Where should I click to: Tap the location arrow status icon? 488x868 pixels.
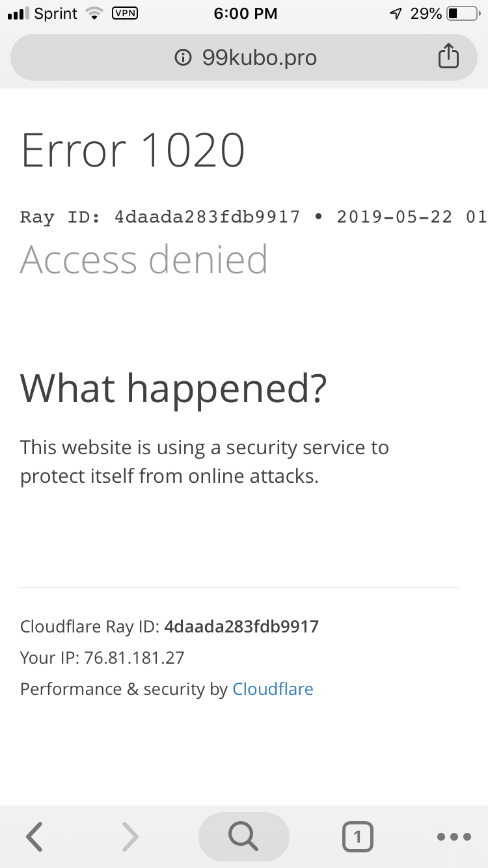[x=395, y=14]
